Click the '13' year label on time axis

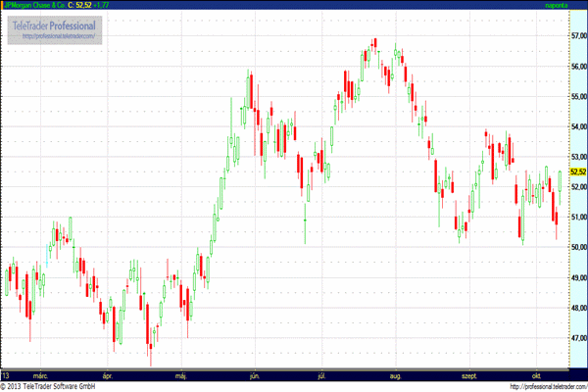click(6, 374)
